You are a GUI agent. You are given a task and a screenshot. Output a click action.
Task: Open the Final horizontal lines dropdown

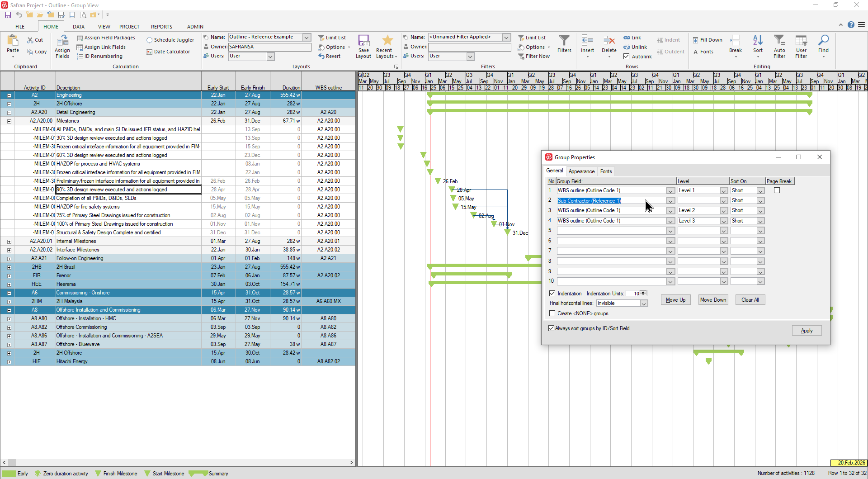[x=643, y=304]
